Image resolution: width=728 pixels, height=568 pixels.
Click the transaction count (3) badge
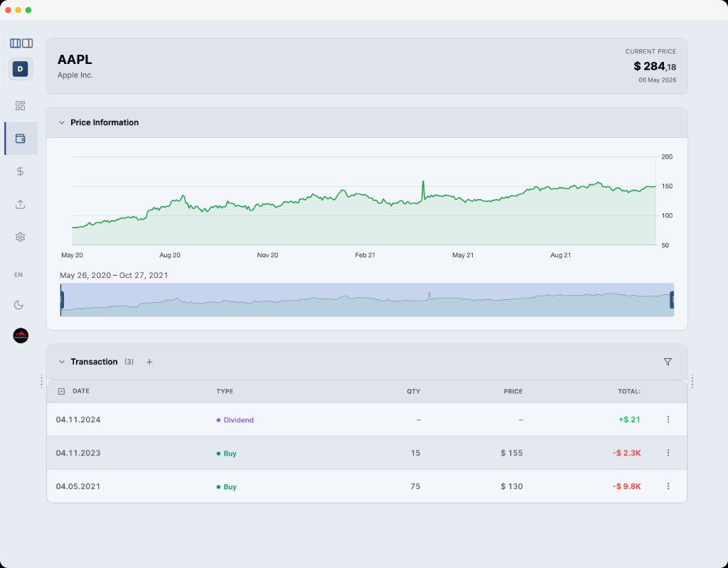click(x=129, y=362)
